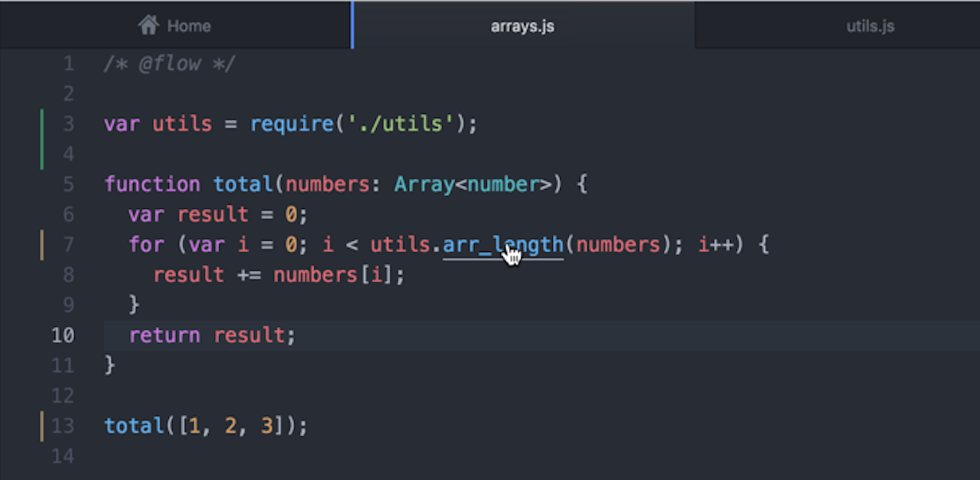980x480 pixels.
Task: Click the 'total' function name on line 5
Action: pyautogui.click(x=243, y=184)
